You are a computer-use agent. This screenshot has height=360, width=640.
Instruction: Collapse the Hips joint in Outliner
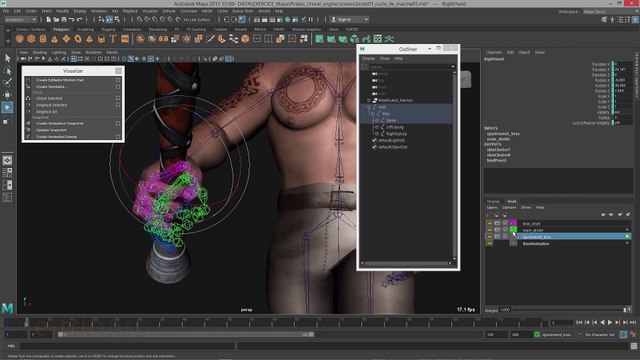373,113
